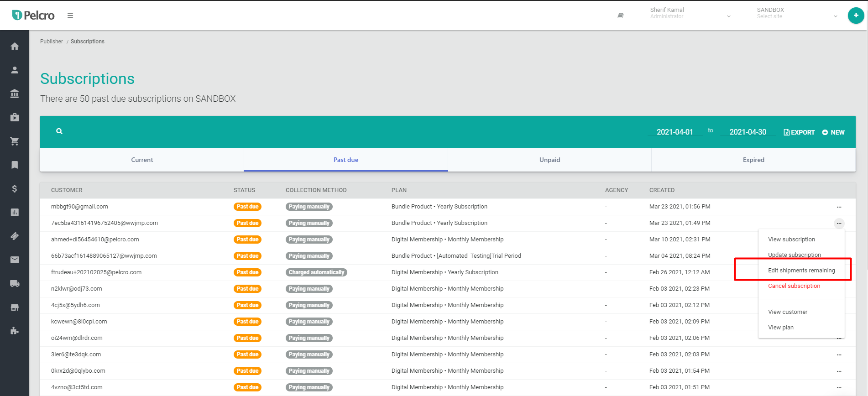Image resolution: width=868 pixels, height=396 pixels.
Task: Expand the SANDBOX site selector dropdown
Action: (835, 16)
